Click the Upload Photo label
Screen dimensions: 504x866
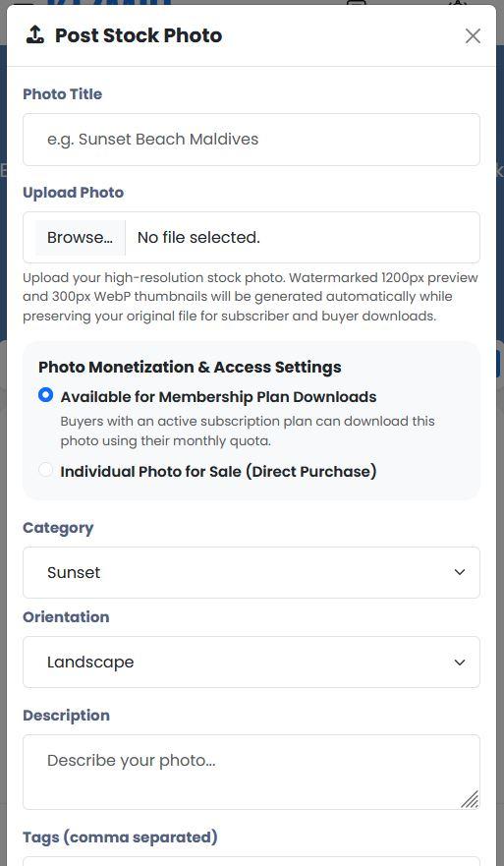[74, 193]
